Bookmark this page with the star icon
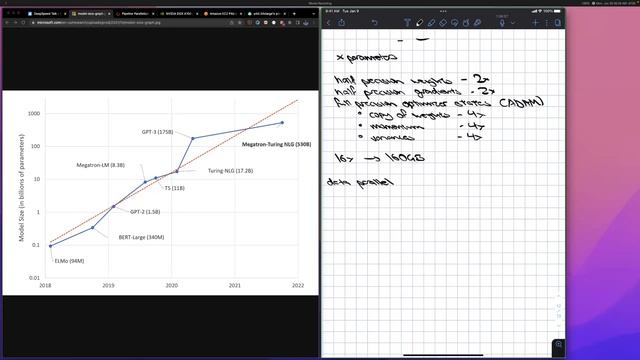This screenshot has height=360, width=640. pyautogui.click(x=240, y=22)
